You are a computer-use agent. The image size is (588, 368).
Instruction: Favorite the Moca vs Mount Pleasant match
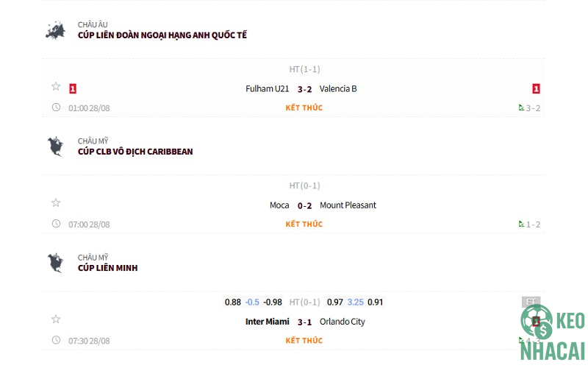pos(56,203)
